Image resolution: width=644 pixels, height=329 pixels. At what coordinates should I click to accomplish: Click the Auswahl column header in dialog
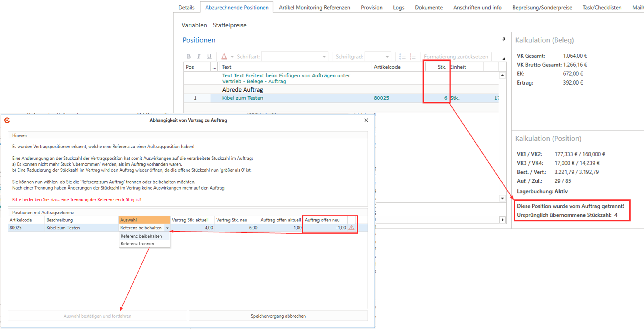click(144, 220)
